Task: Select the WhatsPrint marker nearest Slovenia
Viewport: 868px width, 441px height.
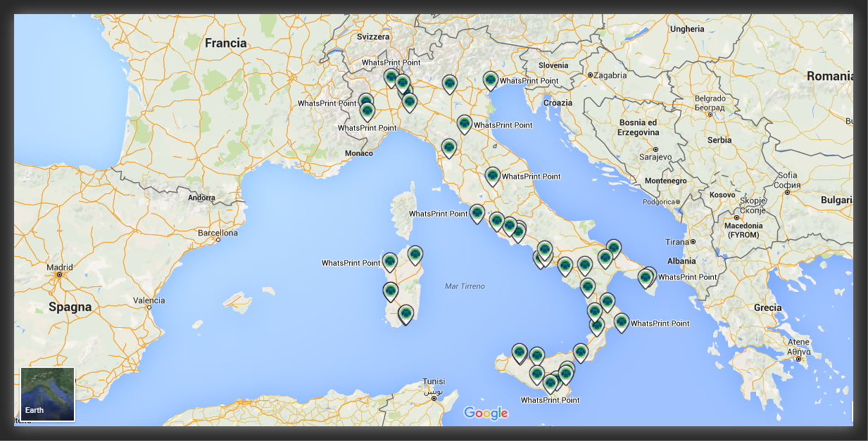Action: (x=491, y=82)
